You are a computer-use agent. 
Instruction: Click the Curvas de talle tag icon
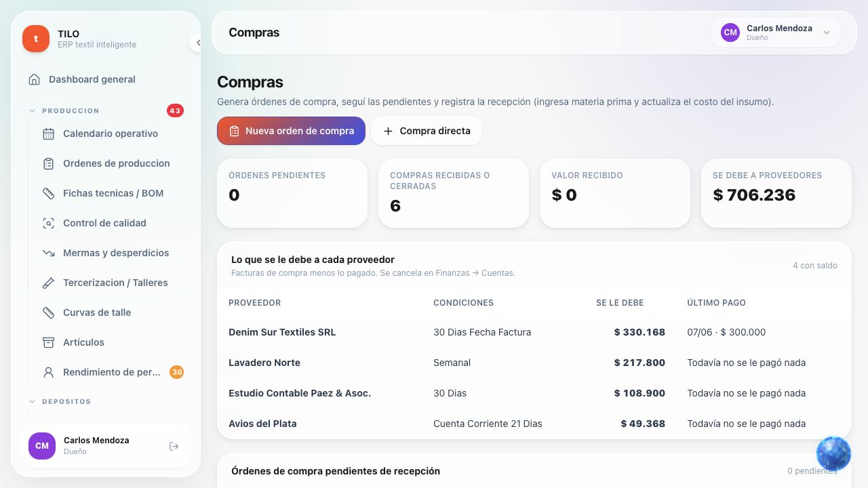48,312
